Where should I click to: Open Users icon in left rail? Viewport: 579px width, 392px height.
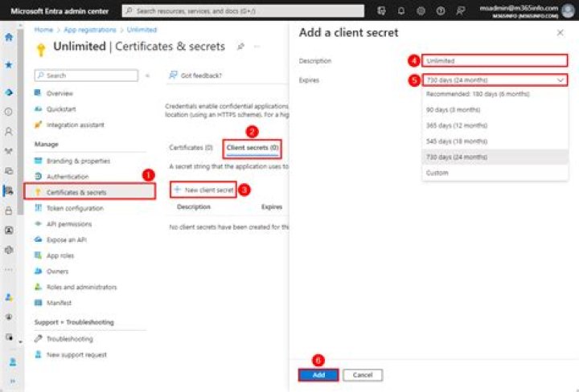pos(9,131)
